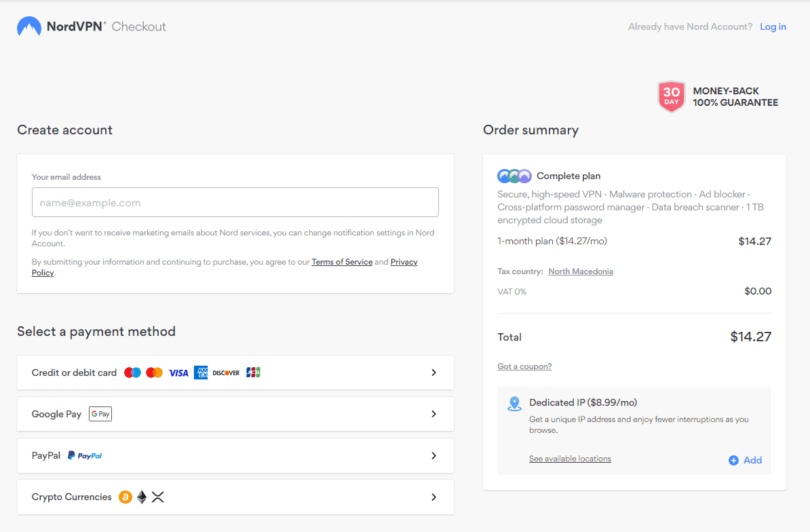Click the 'Checkout' header text

click(x=139, y=27)
